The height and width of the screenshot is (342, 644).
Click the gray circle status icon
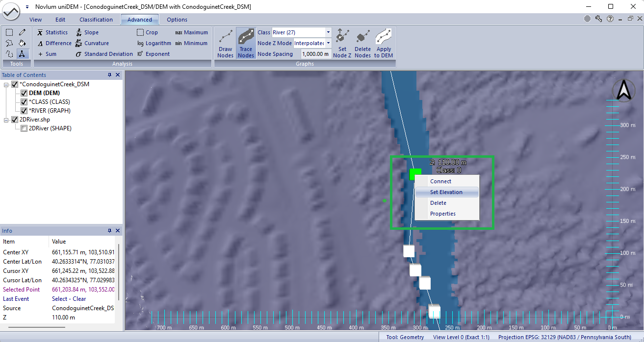tap(587, 19)
